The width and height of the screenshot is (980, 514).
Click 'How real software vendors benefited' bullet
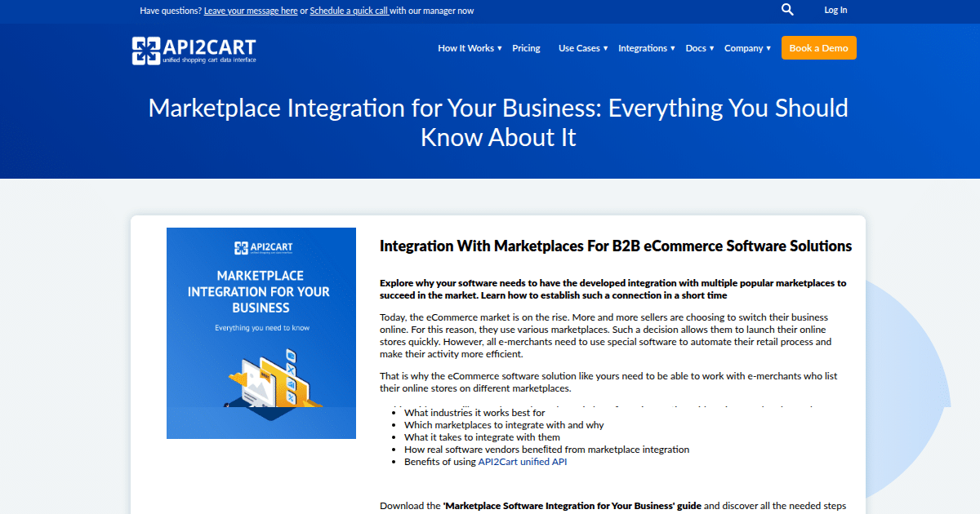point(546,450)
